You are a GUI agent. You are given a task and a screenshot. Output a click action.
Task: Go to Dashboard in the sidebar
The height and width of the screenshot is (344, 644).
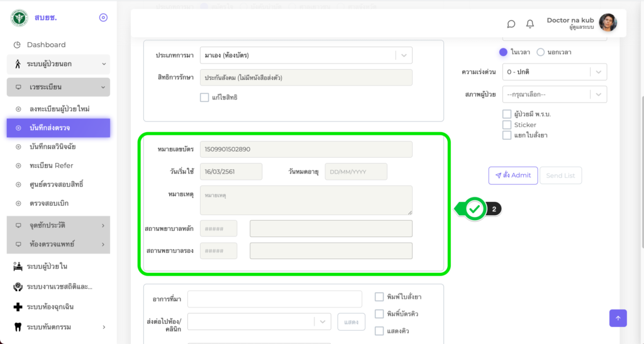[46, 45]
